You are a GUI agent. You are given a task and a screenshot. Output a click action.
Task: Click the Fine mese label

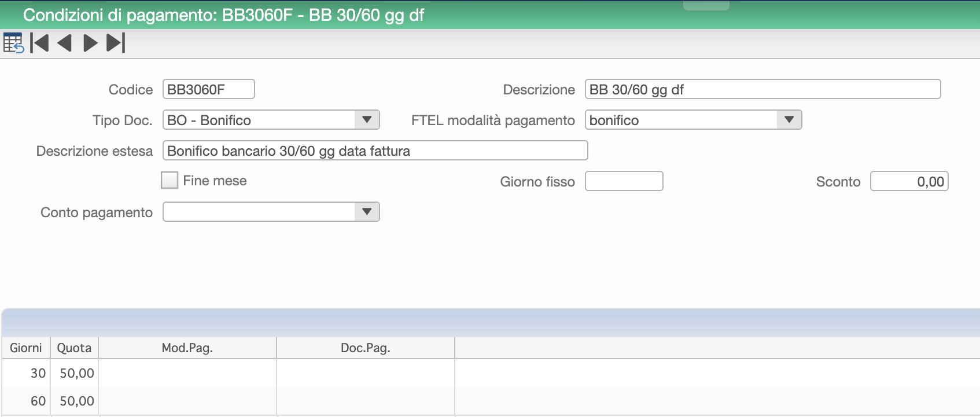[215, 181]
